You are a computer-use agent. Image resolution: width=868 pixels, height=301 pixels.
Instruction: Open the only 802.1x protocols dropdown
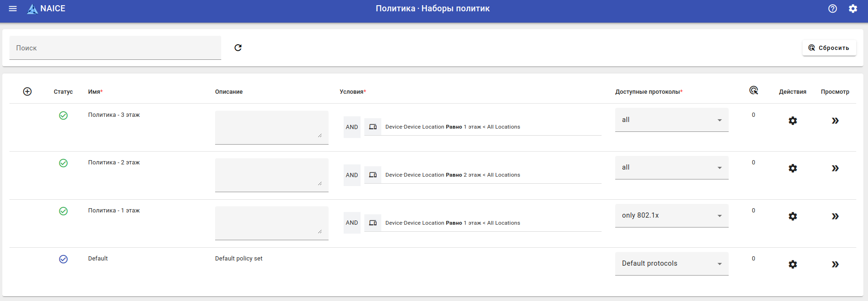point(671,216)
